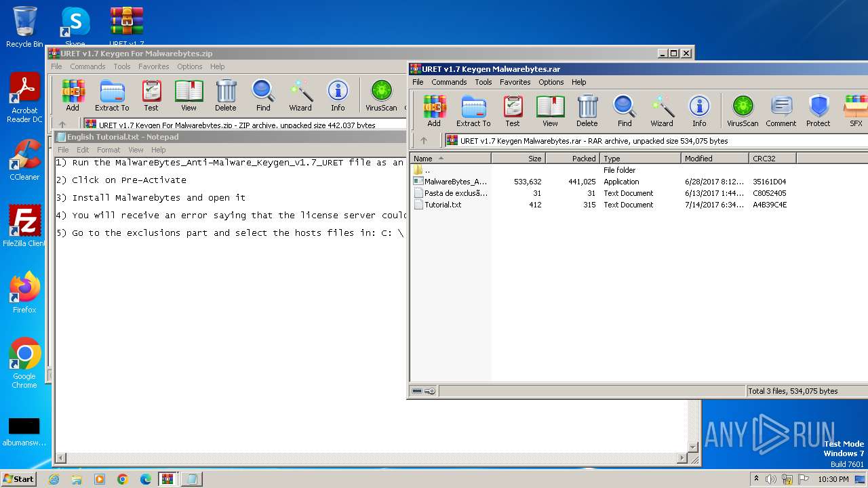Image resolution: width=868 pixels, height=488 pixels.
Task: Sort the file list by Modified column
Action: click(x=715, y=159)
